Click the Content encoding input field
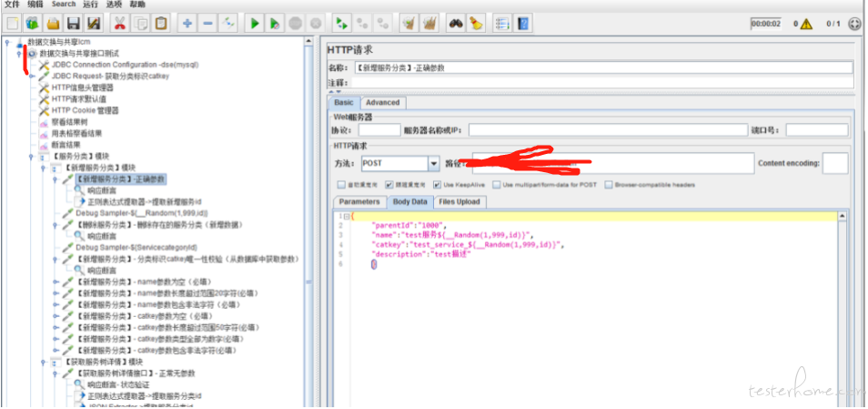Screen dimensions: 868x409 [834, 163]
